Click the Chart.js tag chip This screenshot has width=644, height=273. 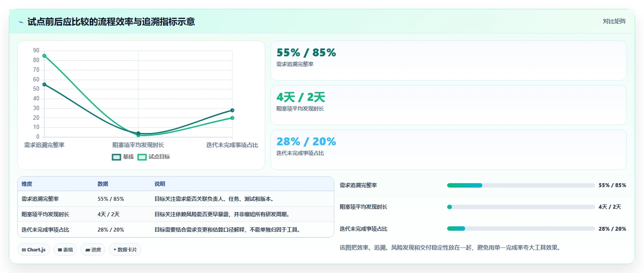point(33,250)
